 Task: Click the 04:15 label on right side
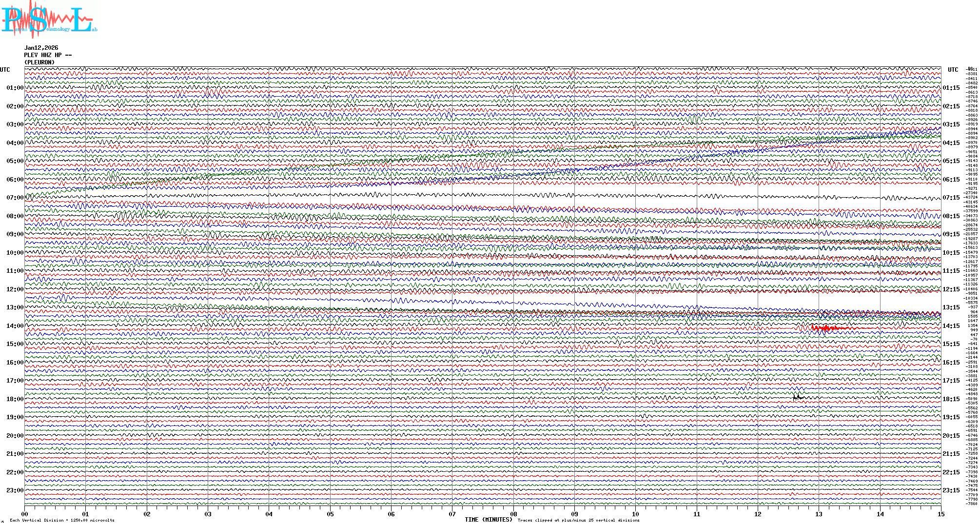(x=951, y=143)
